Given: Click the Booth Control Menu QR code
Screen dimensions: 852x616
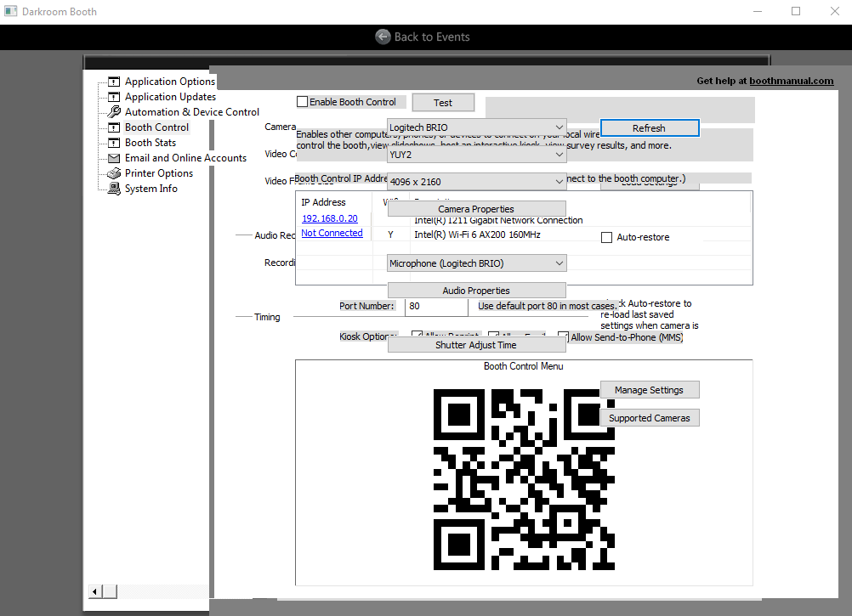Looking at the screenshot, I should (524, 480).
